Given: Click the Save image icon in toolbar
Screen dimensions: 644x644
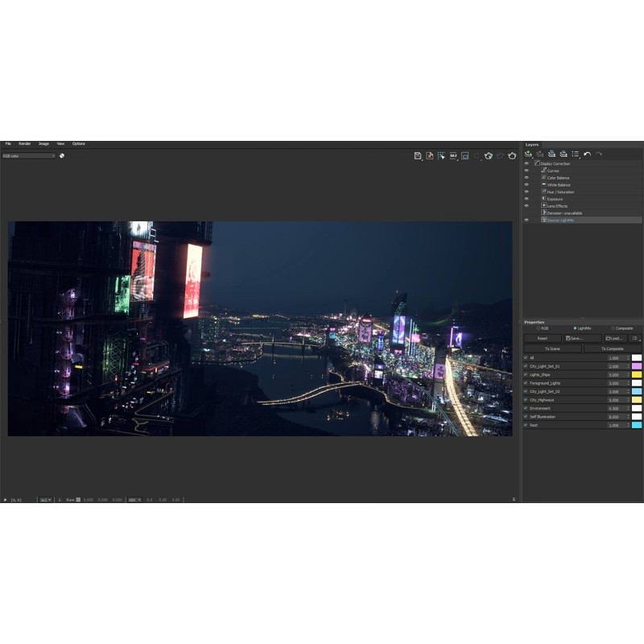Looking at the screenshot, I should (418, 155).
